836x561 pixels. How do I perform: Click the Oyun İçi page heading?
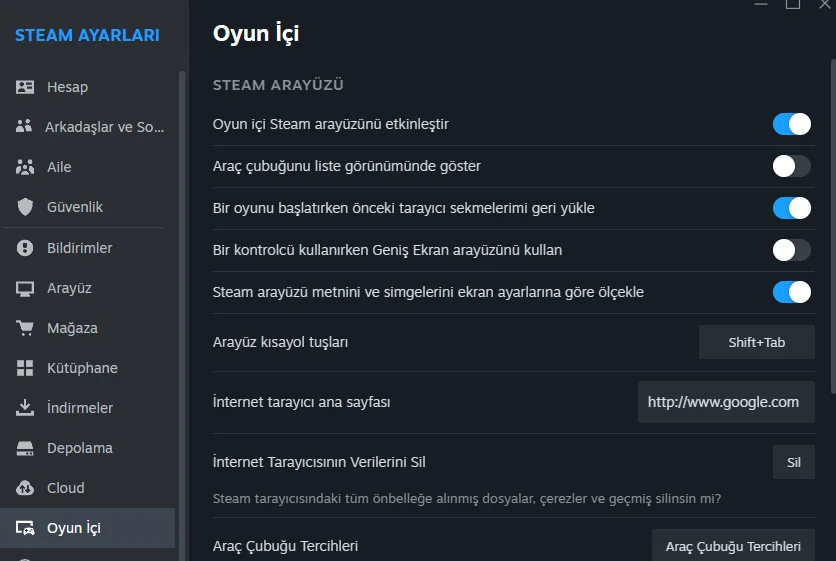pos(256,34)
